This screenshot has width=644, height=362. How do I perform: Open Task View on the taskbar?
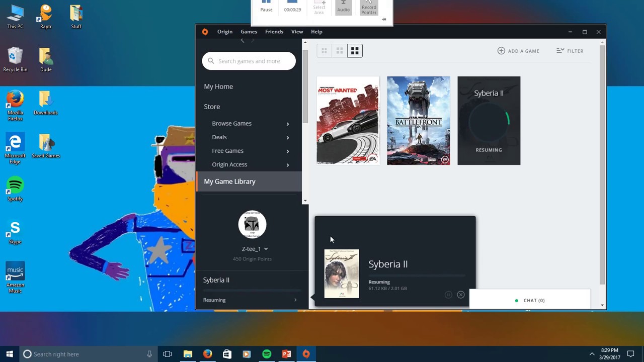(168, 354)
